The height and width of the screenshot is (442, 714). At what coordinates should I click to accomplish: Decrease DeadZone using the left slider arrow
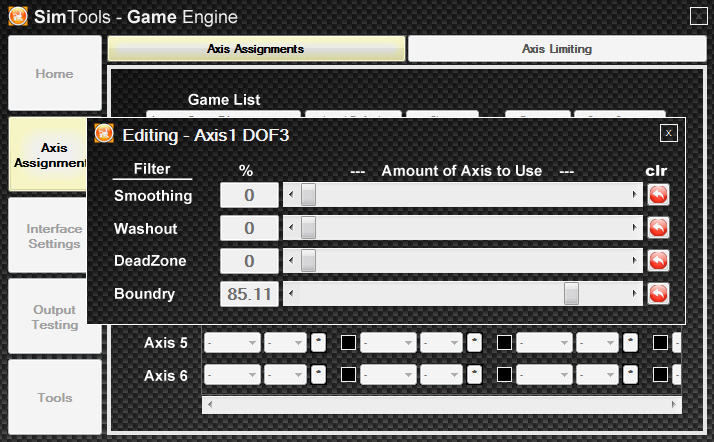pyautogui.click(x=291, y=261)
